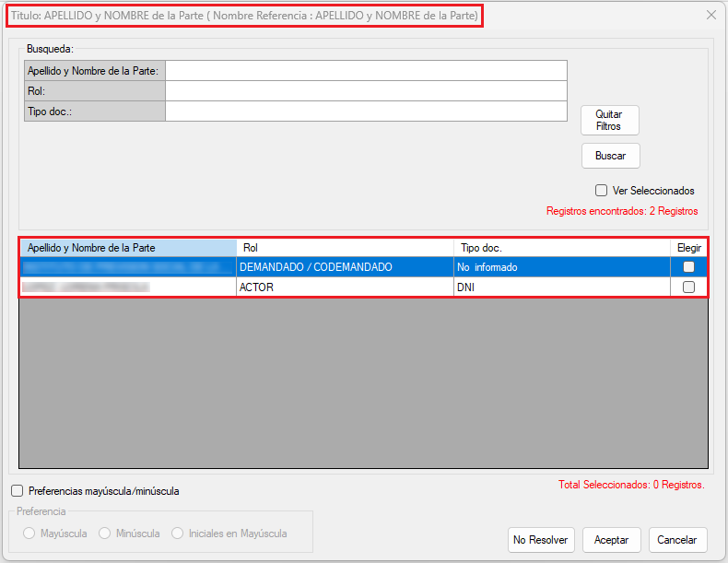This screenshot has width=728, height=563.
Task: Enable the Ver Seleccionados checkbox
Action: (602, 191)
